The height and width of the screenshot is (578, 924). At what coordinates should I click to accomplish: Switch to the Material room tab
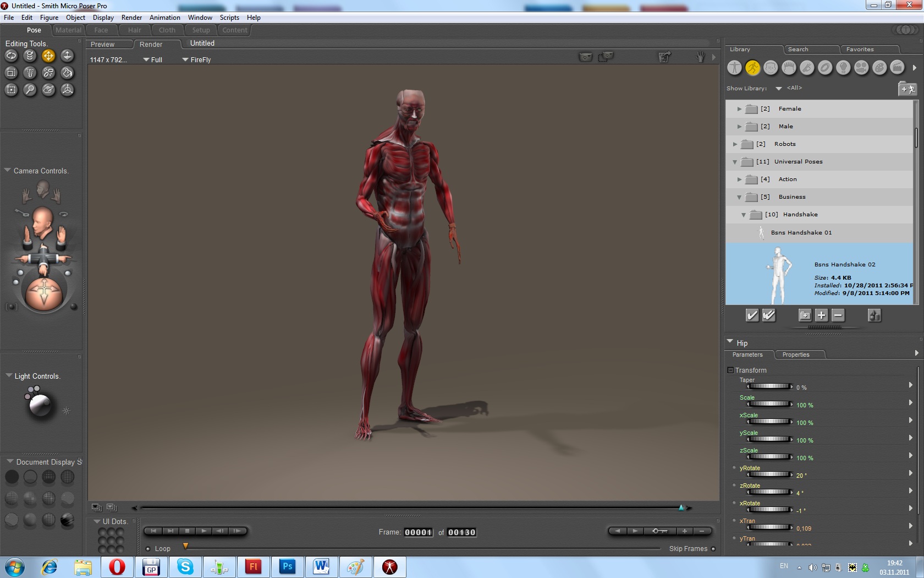(68, 30)
